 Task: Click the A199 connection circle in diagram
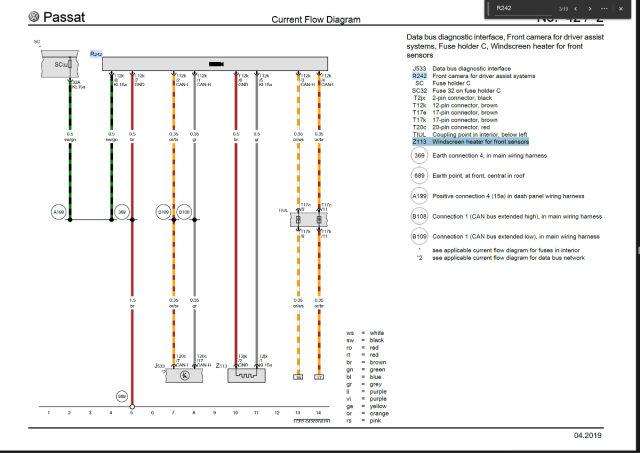tap(58, 212)
